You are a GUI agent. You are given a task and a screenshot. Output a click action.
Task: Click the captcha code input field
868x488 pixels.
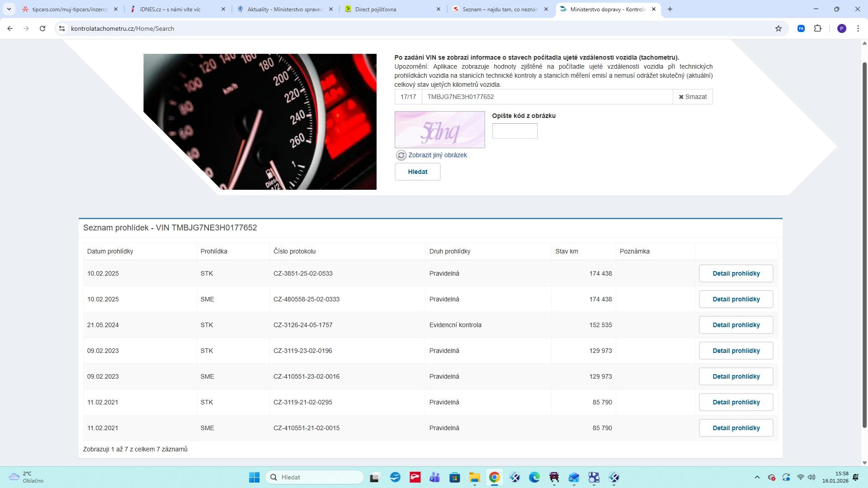514,131
